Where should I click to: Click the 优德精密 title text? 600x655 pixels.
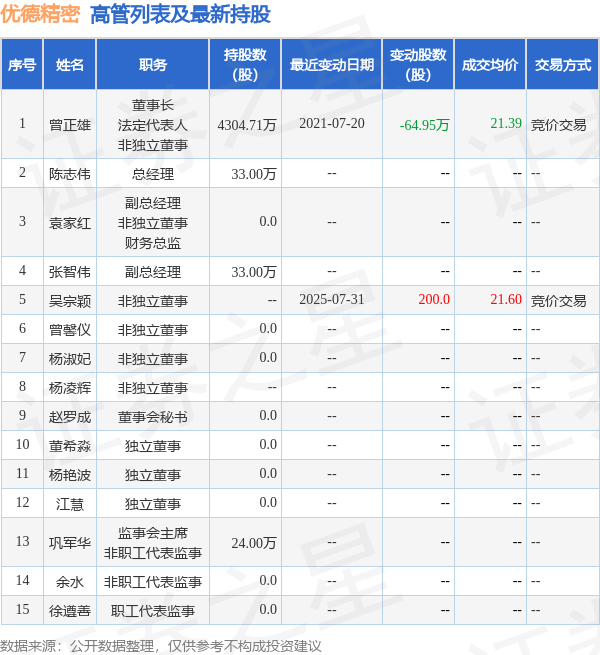pyautogui.click(x=40, y=14)
